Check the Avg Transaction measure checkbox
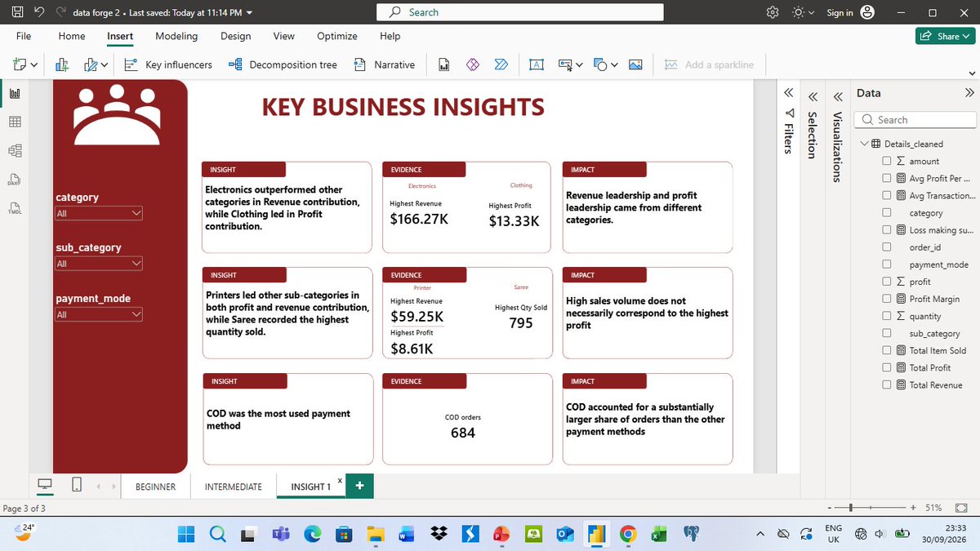The image size is (980, 551). point(886,196)
